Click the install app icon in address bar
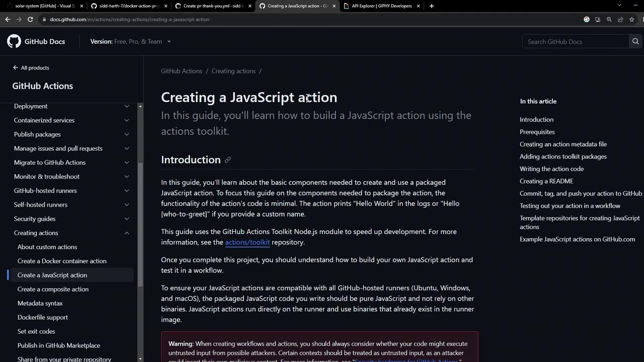 (598, 19)
